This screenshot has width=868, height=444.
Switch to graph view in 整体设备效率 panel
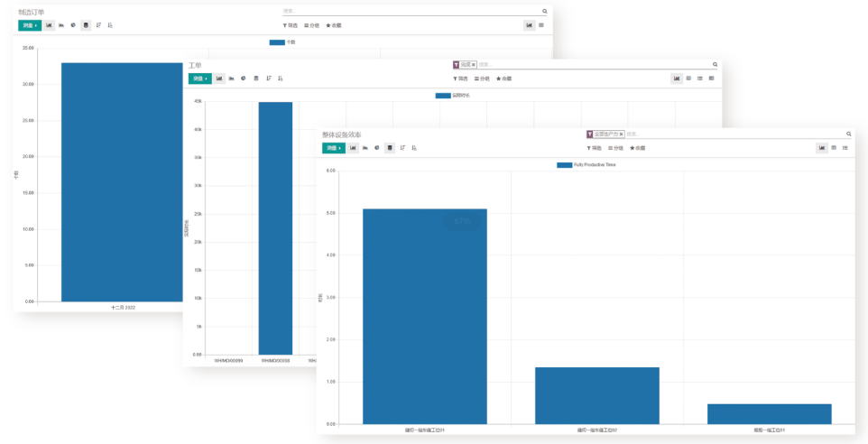821,148
